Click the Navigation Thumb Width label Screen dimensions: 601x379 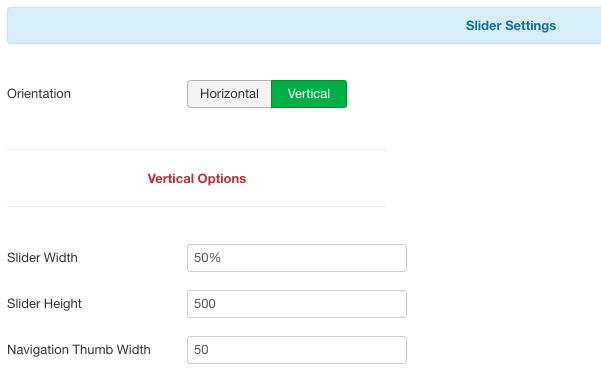pyautogui.click(x=79, y=350)
